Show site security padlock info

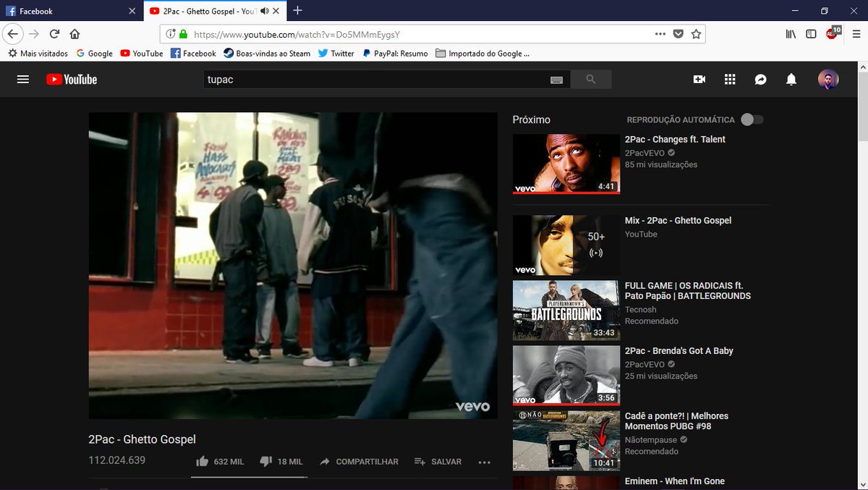pyautogui.click(x=183, y=34)
